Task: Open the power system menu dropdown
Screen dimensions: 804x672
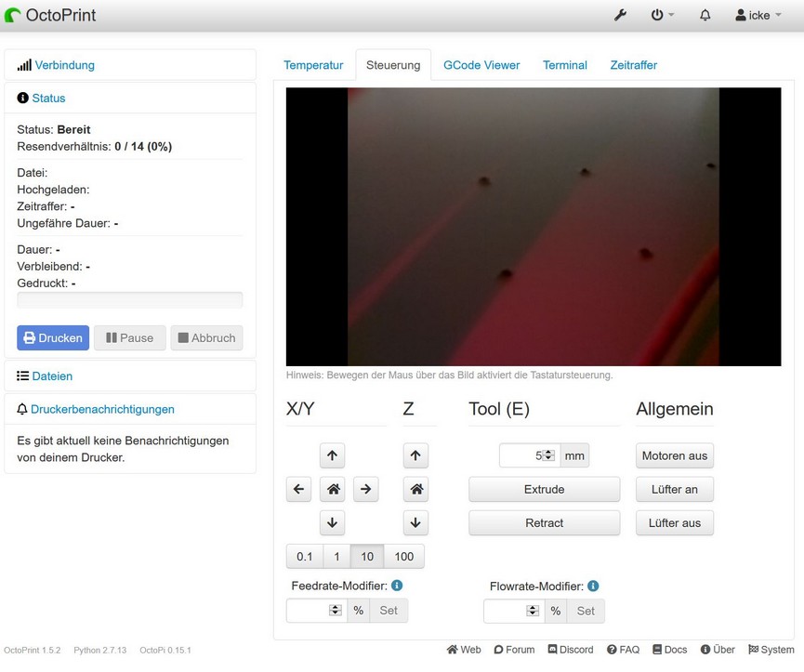Action: (x=662, y=16)
